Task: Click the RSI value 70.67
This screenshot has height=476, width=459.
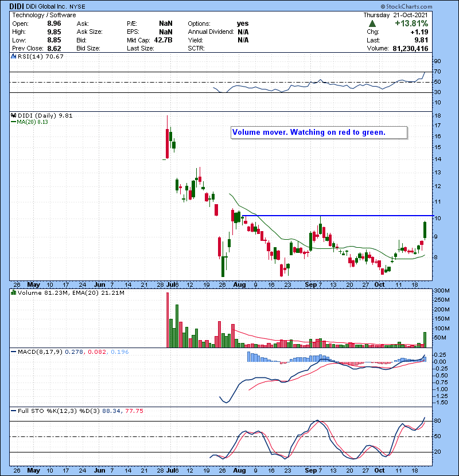Action: coord(55,56)
